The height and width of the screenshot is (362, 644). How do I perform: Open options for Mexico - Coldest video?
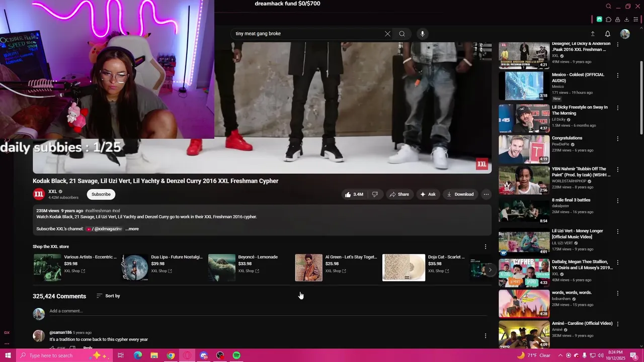(x=618, y=75)
